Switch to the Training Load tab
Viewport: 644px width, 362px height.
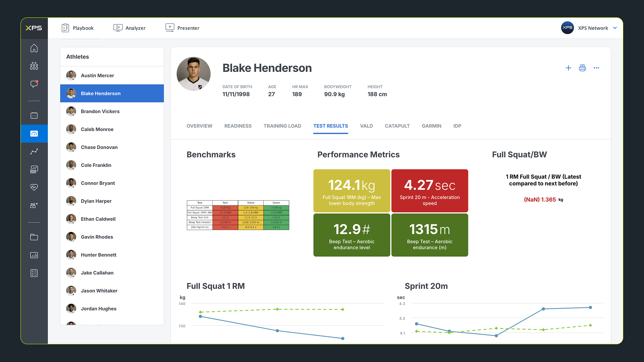point(282,126)
